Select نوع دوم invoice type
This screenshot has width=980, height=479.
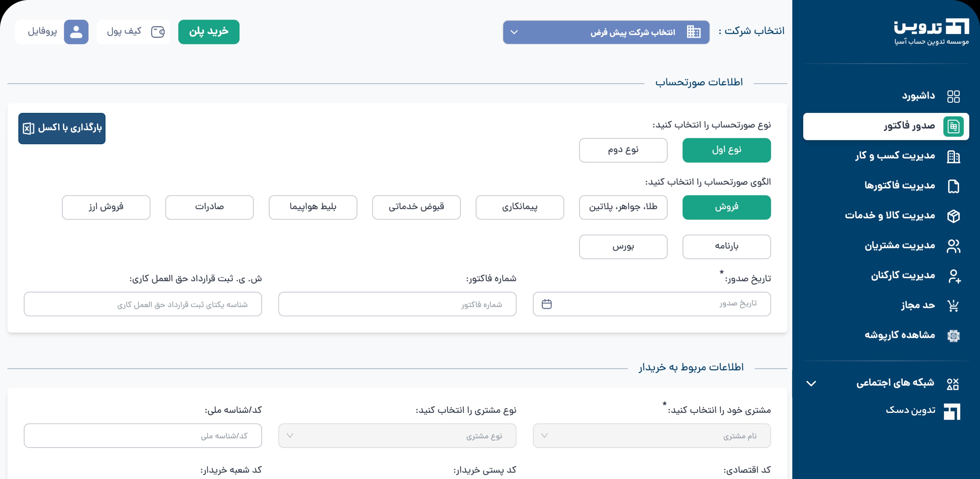point(623,150)
